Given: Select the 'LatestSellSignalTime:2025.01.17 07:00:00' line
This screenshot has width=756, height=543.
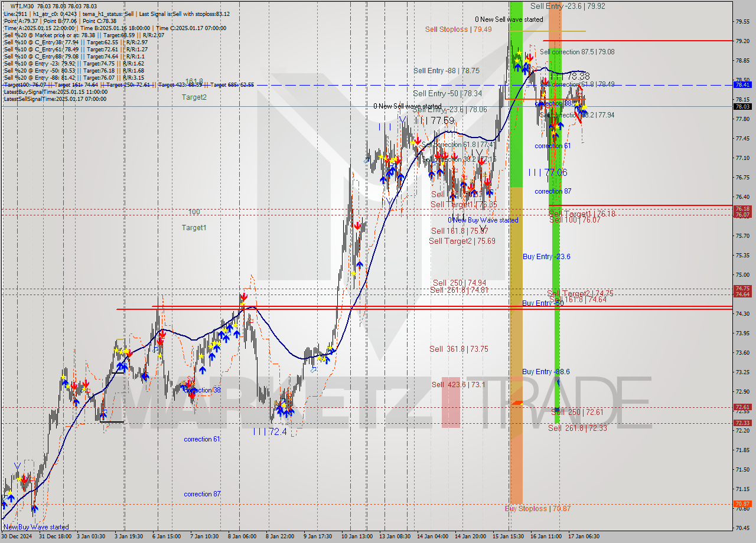Looking at the screenshot, I should click(56, 99).
